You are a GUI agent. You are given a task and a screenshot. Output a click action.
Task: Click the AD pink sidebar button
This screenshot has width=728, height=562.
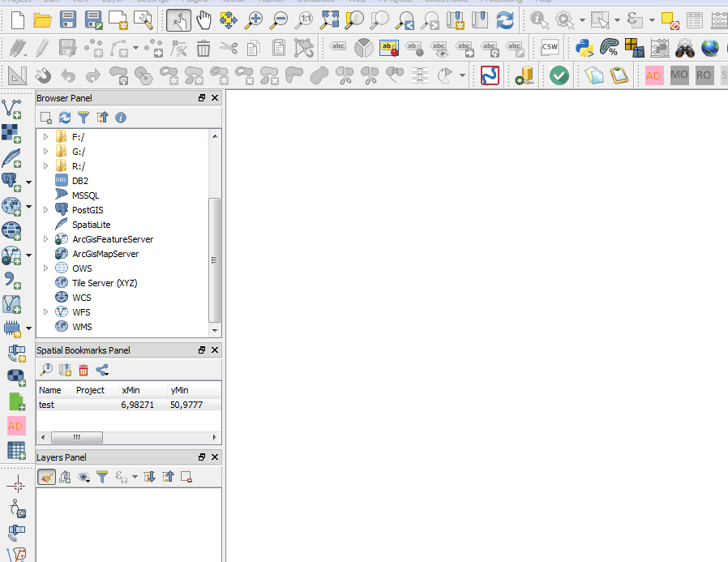(x=16, y=426)
